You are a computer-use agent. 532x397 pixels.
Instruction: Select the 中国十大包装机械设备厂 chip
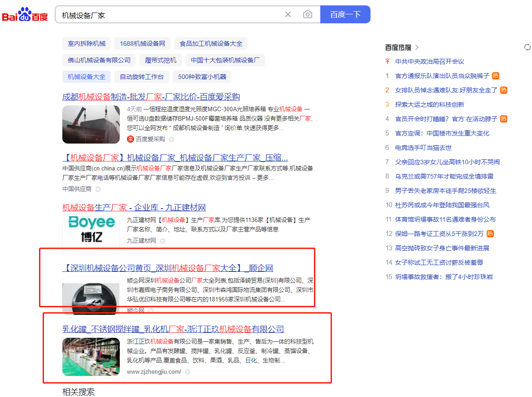225,60
